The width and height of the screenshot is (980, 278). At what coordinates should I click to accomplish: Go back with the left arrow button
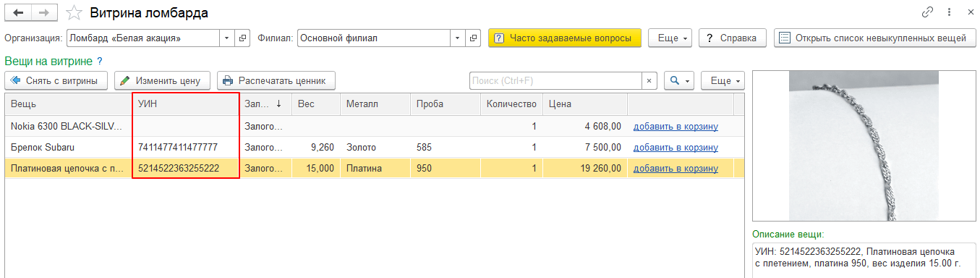(x=19, y=12)
